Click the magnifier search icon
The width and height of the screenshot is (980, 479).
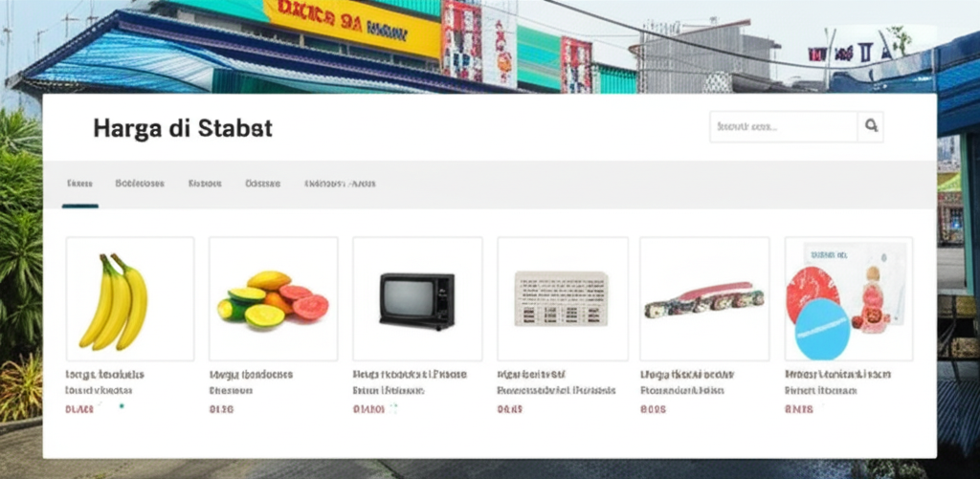coord(871,127)
